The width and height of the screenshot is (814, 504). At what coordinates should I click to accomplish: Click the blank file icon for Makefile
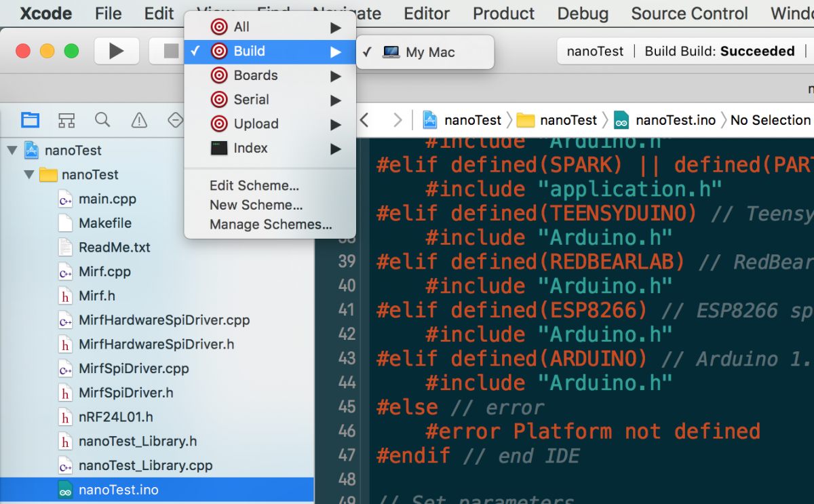click(x=66, y=223)
